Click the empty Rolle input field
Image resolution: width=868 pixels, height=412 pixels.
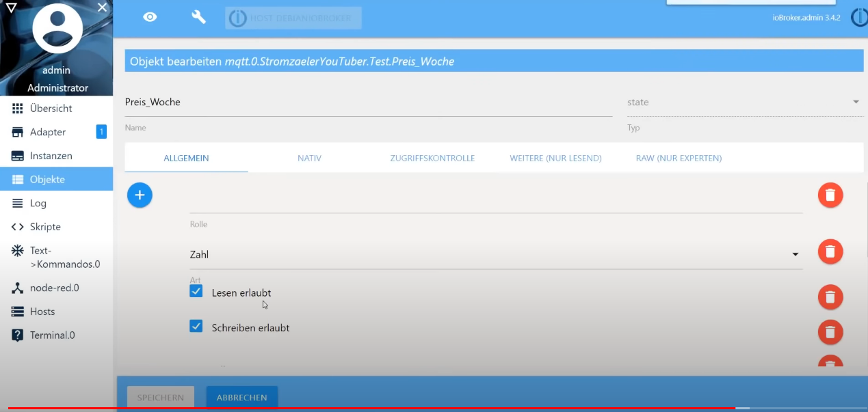[496, 200]
